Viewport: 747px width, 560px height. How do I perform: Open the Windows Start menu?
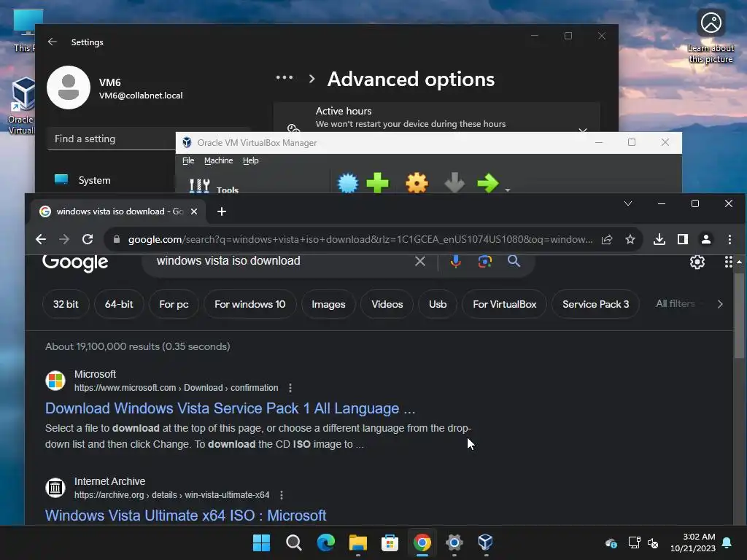click(x=261, y=542)
